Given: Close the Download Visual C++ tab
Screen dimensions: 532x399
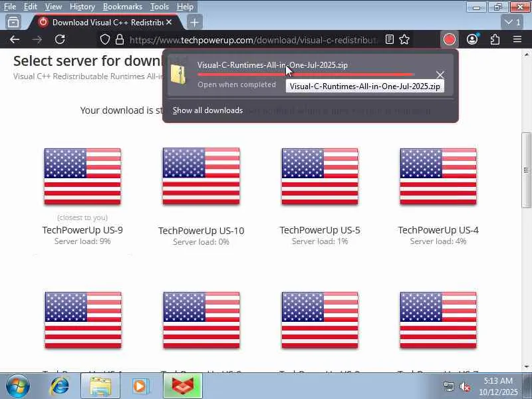Looking at the screenshot, I should click(x=169, y=23).
